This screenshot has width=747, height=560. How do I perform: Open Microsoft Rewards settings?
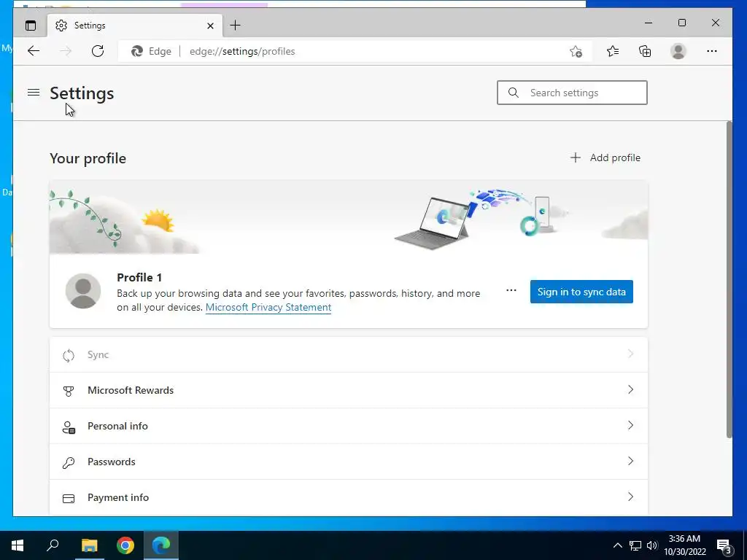348,390
